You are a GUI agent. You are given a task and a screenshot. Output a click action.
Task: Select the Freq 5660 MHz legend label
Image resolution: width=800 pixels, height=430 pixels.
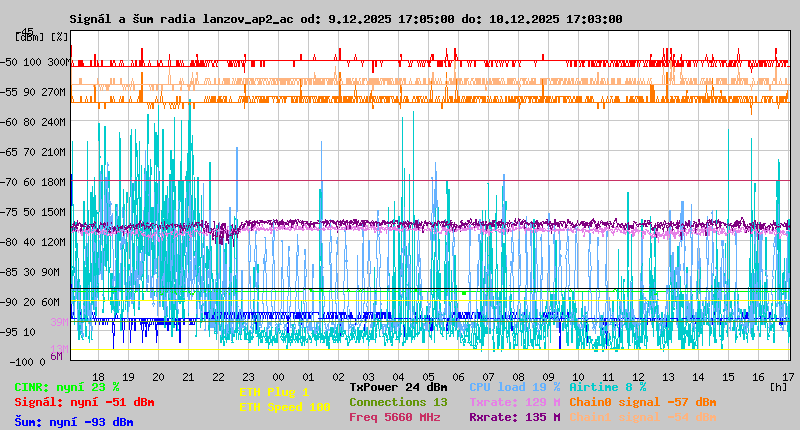(x=394, y=417)
